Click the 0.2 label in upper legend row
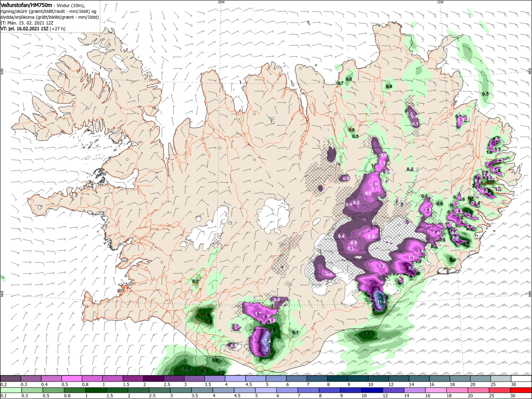 click(x=3, y=384)
